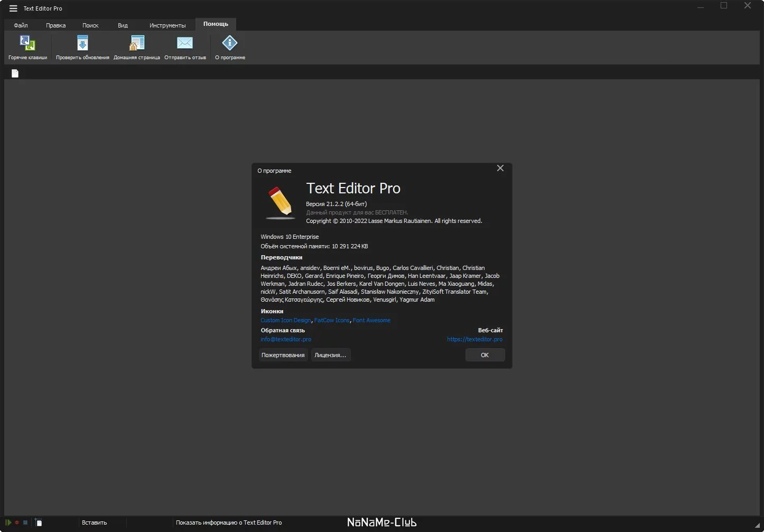Click the Text Editor Pro dialog title
This screenshot has height=532, width=764.
coord(353,188)
